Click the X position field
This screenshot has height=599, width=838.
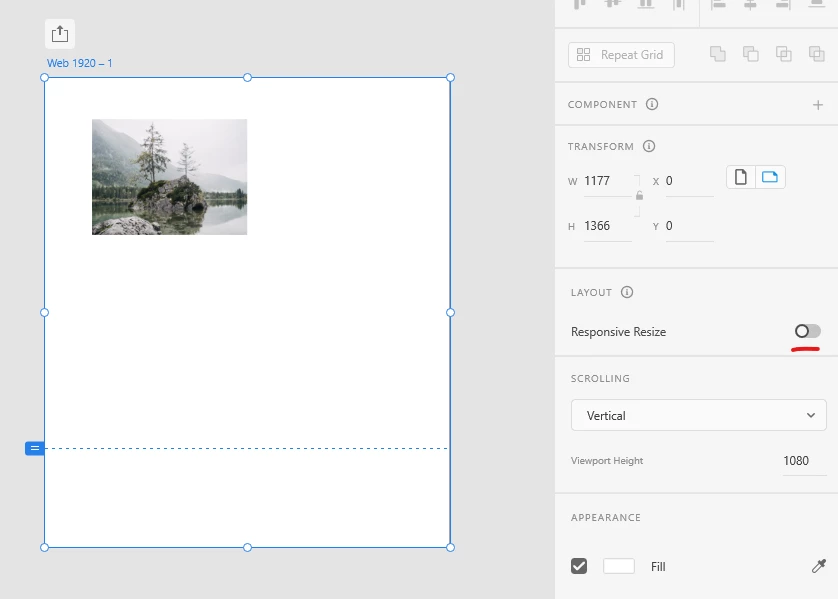point(689,181)
